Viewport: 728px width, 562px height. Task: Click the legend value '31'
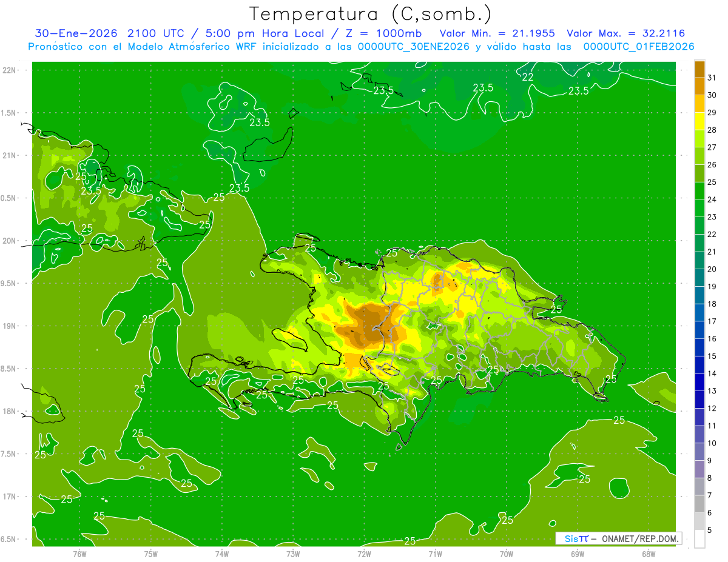tap(712, 78)
